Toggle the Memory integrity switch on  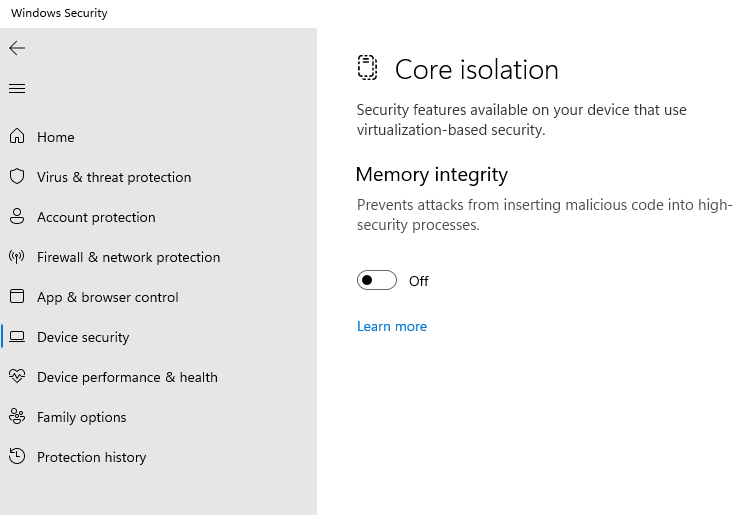tap(377, 281)
